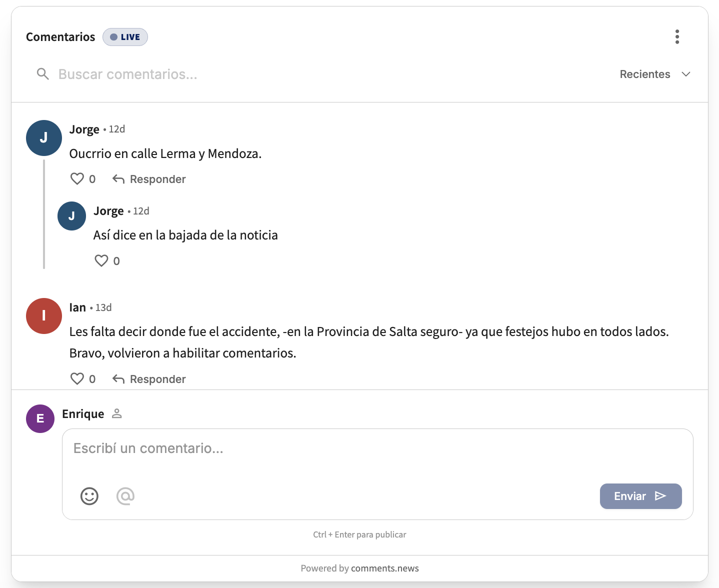The width and height of the screenshot is (719, 588).
Task: Click Jorge's avatar on the nested reply
Action: coord(72,216)
